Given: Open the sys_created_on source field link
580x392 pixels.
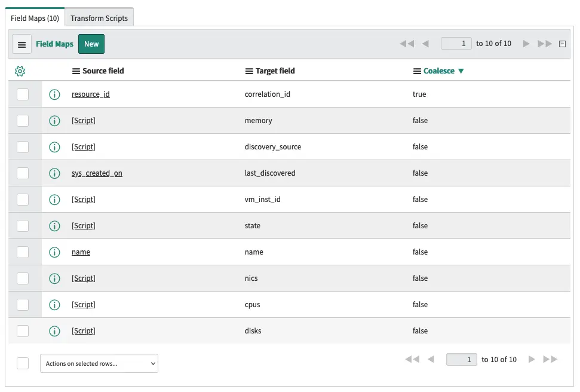Looking at the screenshot, I should (x=97, y=173).
